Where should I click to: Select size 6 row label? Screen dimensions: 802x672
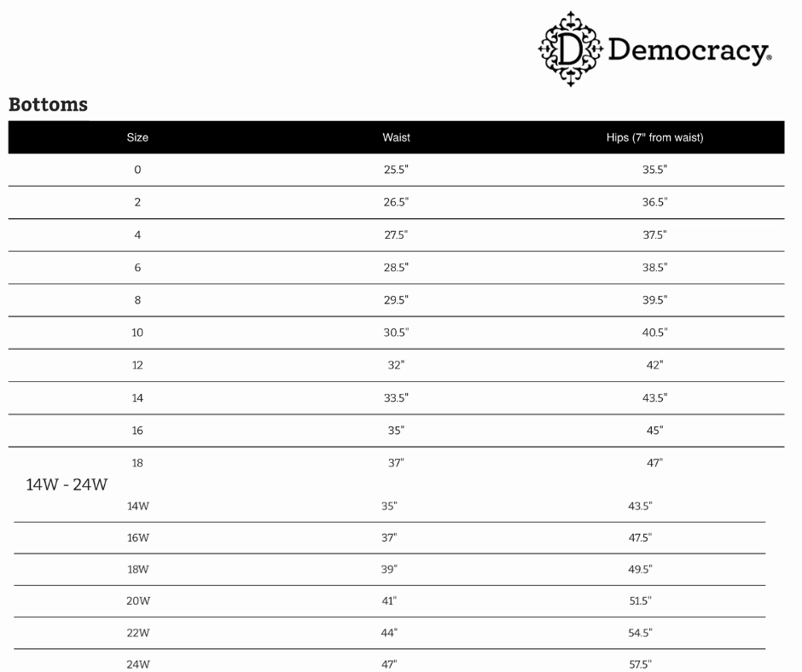137,268
